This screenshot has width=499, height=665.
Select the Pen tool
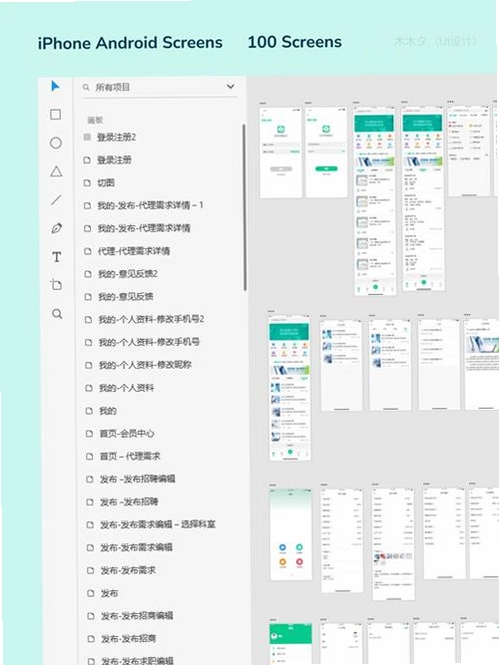[57, 228]
